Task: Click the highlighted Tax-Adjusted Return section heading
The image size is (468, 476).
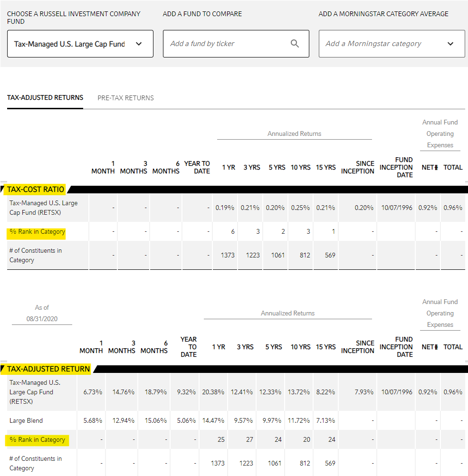Action: (x=48, y=369)
